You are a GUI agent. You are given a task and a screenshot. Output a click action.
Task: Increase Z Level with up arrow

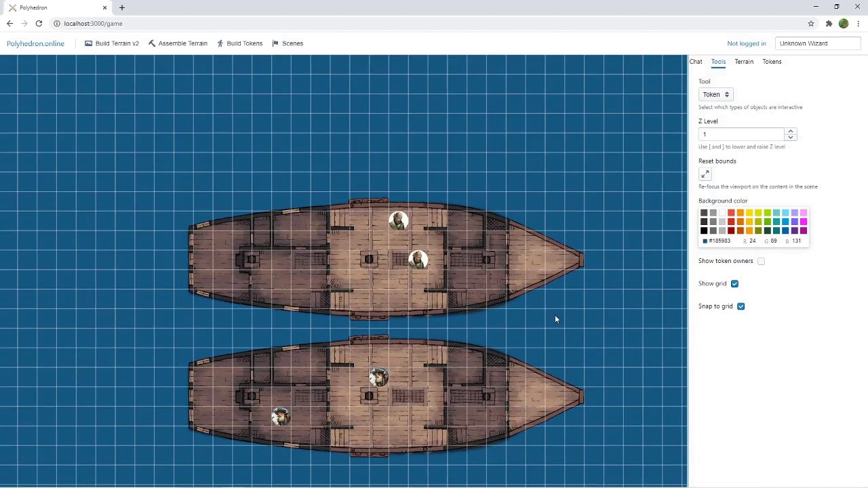791,131
